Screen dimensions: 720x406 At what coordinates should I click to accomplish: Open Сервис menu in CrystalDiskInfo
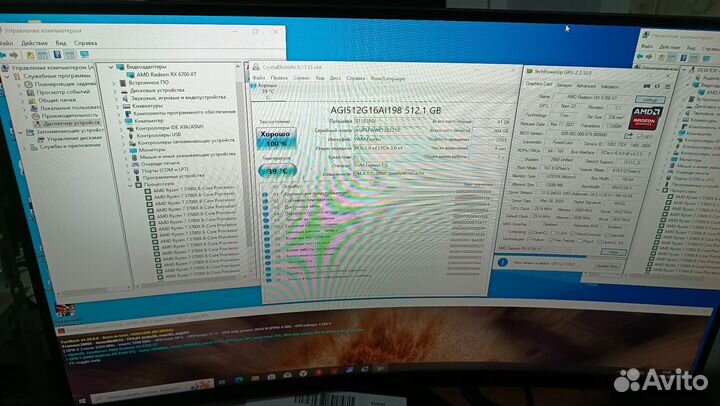tap(301, 78)
